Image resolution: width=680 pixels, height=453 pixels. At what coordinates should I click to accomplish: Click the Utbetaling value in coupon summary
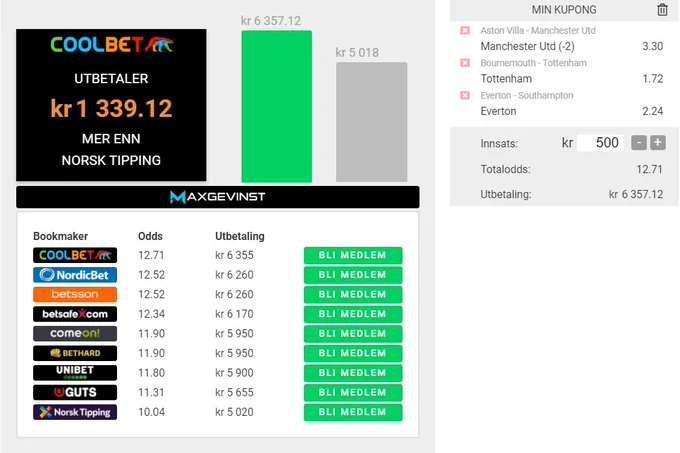[x=636, y=194]
